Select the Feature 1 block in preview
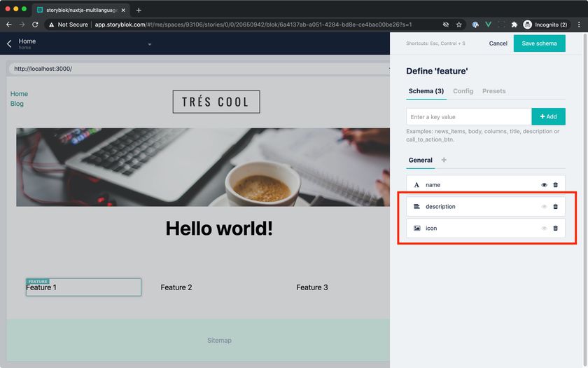The width and height of the screenshot is (588, 368). 83,287
